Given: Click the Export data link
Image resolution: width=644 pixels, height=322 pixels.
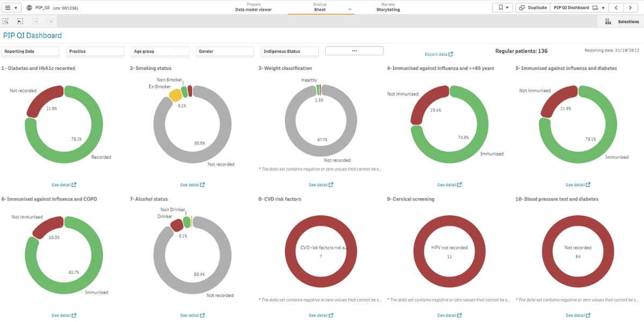Looking at the screenshot, I should (438, 54).
